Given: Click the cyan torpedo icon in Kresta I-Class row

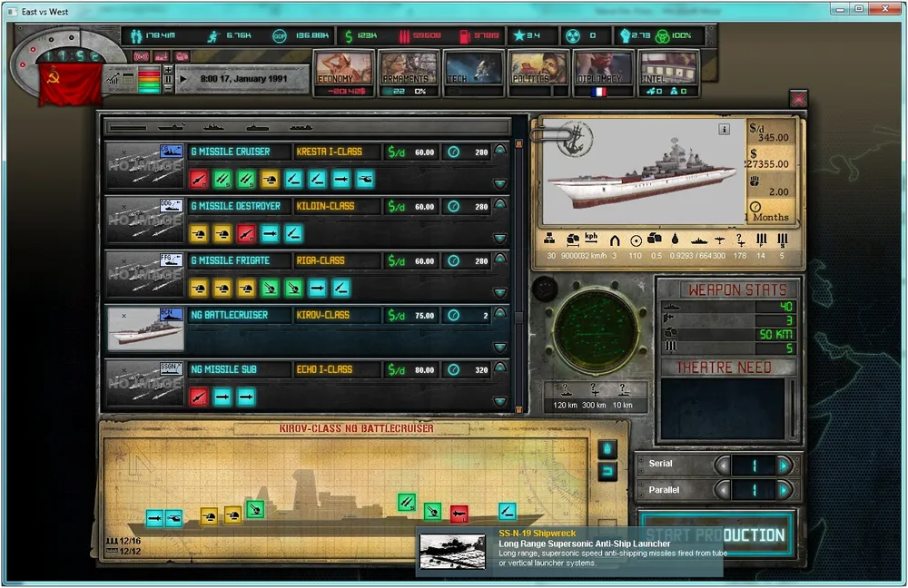Looking at the screenshot, I should pyautogui.click(x=341, y=180).
